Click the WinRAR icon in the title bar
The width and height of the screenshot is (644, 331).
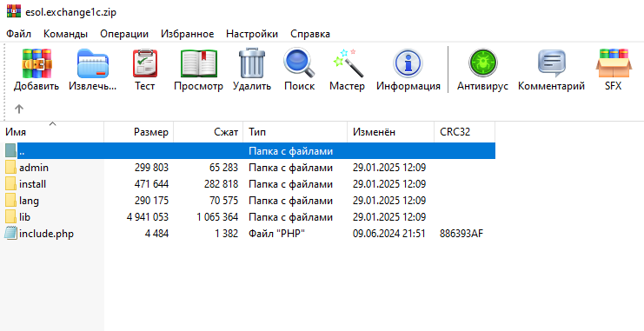[14, 11]
